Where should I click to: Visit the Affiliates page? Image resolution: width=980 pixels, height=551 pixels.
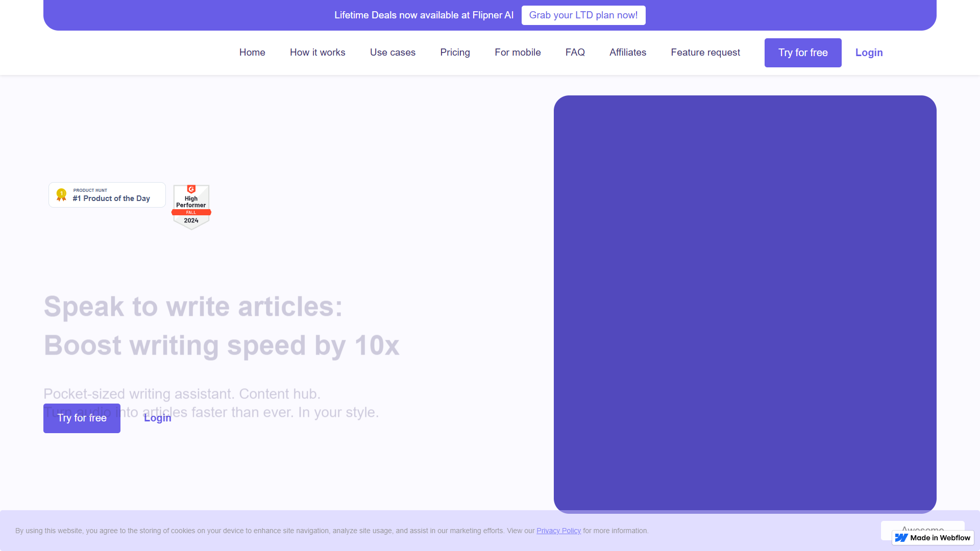point(628,53)
